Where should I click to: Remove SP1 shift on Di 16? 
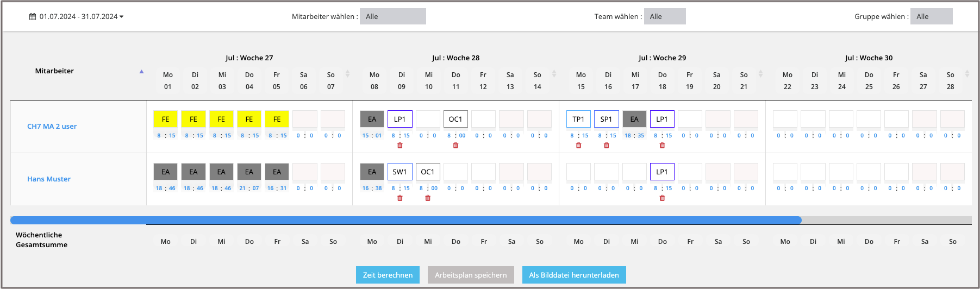(607, 146)
